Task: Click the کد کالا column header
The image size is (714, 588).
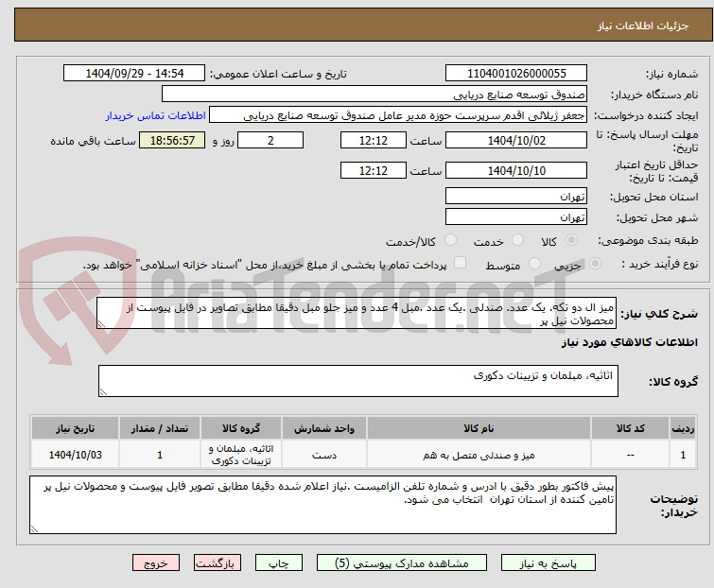Action: pyautogui.click(x=630, y=428)
